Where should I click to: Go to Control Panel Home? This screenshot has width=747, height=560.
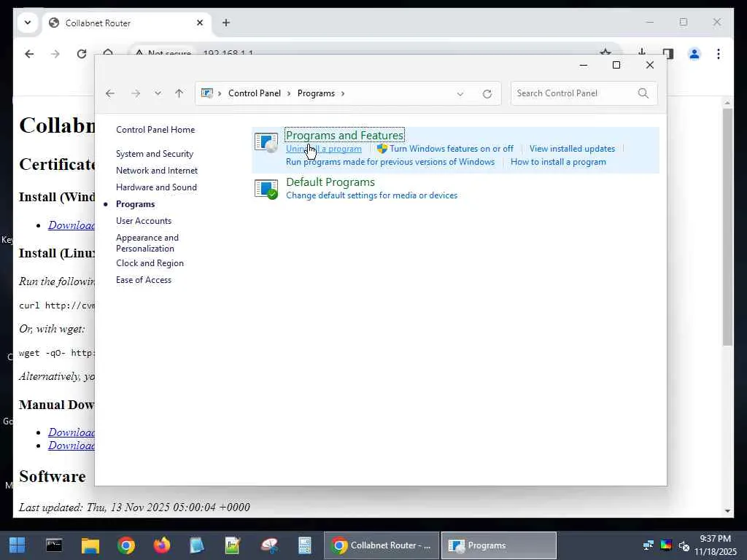(x=155, y=130)
